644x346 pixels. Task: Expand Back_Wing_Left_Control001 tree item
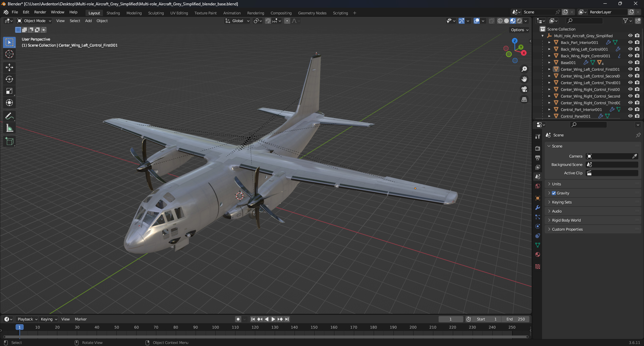click(x=549, y=49)
